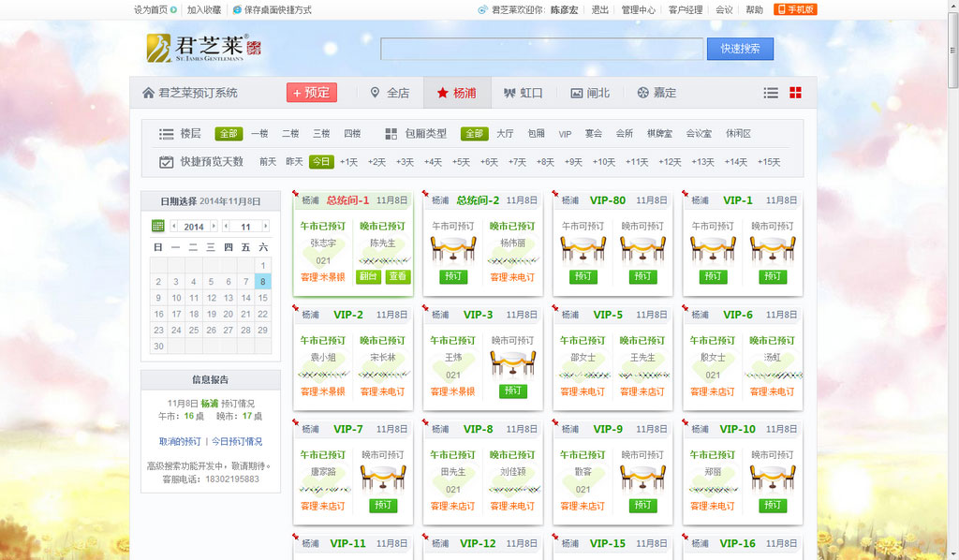
Task: Book dinner slot for VIP-1
Action: click(773, 276)
